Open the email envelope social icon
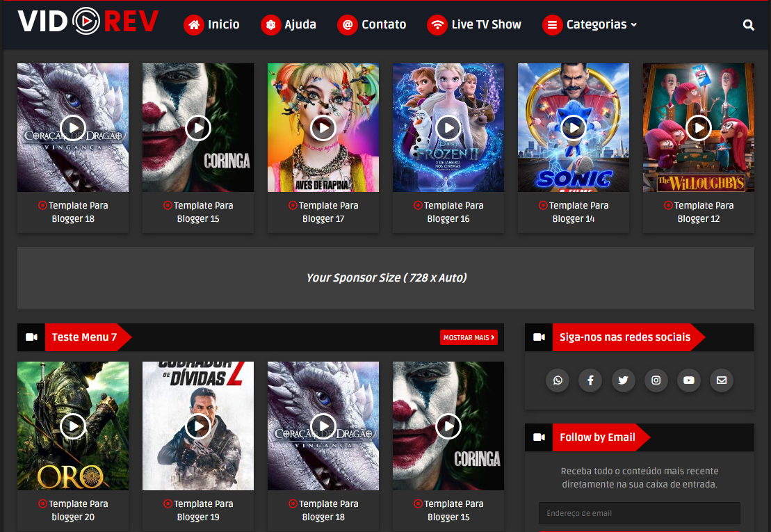This screenshot has height=532, width=771. [722, 380]
